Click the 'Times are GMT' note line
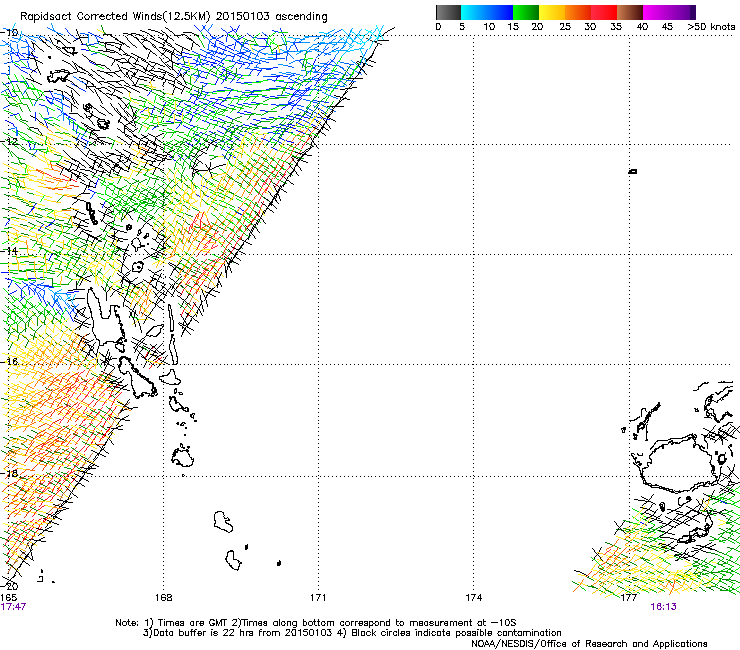 [x=316, y=623]
